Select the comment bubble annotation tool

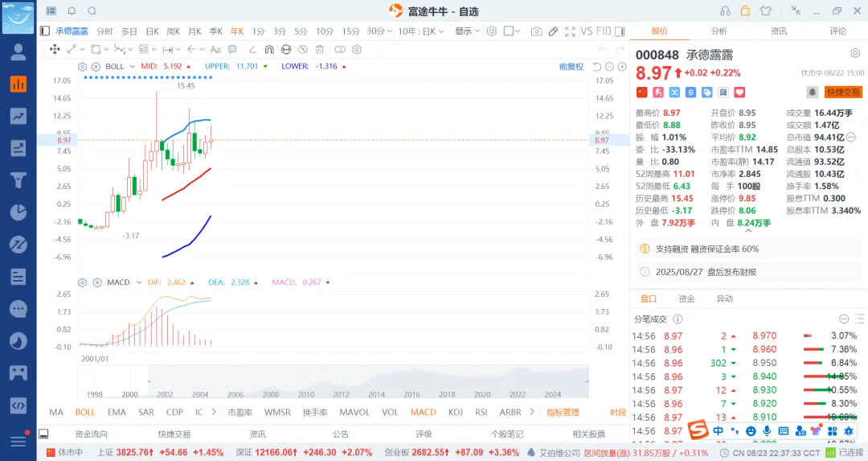(x=232, y=49)
